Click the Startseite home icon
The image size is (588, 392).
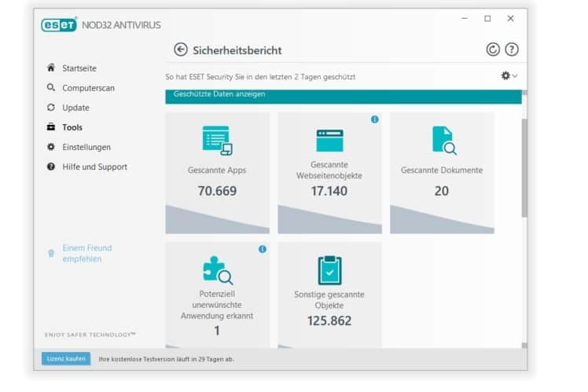pos(50,68)
